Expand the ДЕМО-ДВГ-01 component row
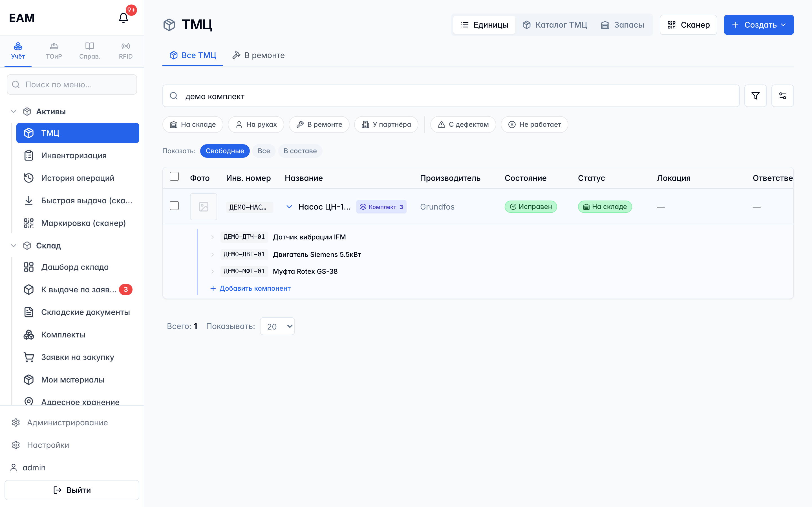Screen dimensions: 812x507 (212, 255)
